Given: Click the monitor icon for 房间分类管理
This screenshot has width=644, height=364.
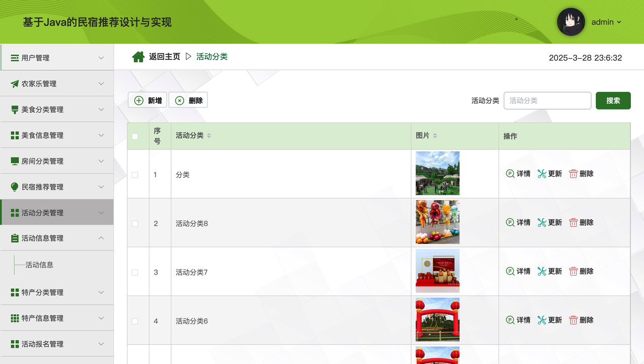Looking at the screenshot, I should [15, 161].
